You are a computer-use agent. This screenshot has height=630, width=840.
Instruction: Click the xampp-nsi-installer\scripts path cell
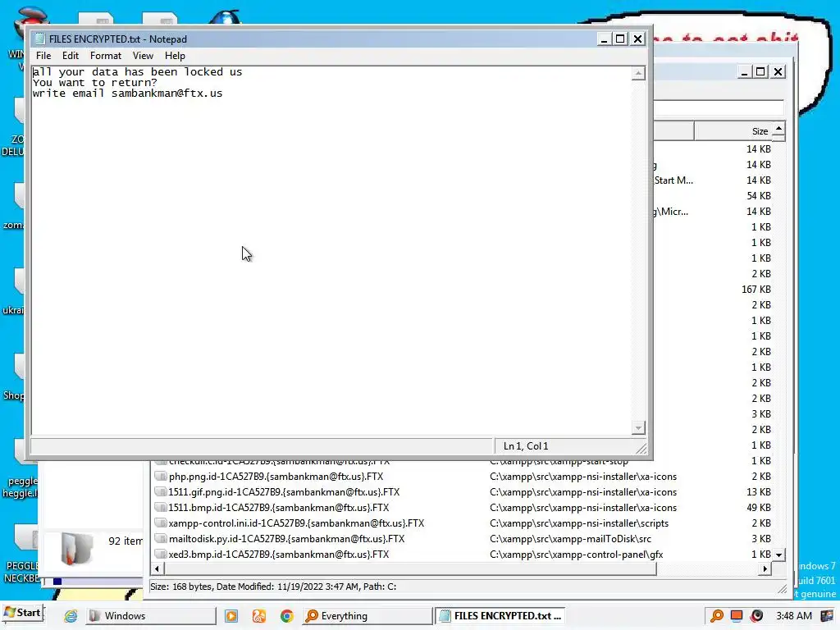point(578,523)
